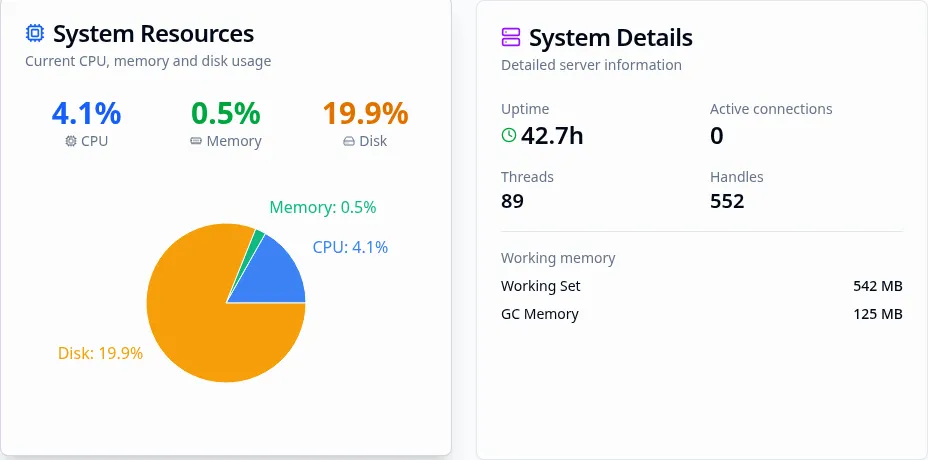Click the large blue 4.1% CPU value
This screenshot has height=460, width=928.
[x=86, y=113]
